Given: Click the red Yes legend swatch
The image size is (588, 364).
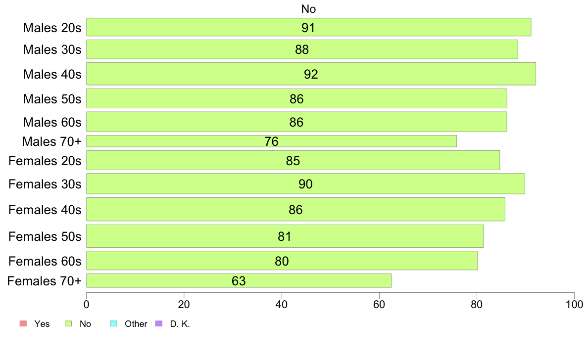Looking at the screenshot, I should click(23, 323).
